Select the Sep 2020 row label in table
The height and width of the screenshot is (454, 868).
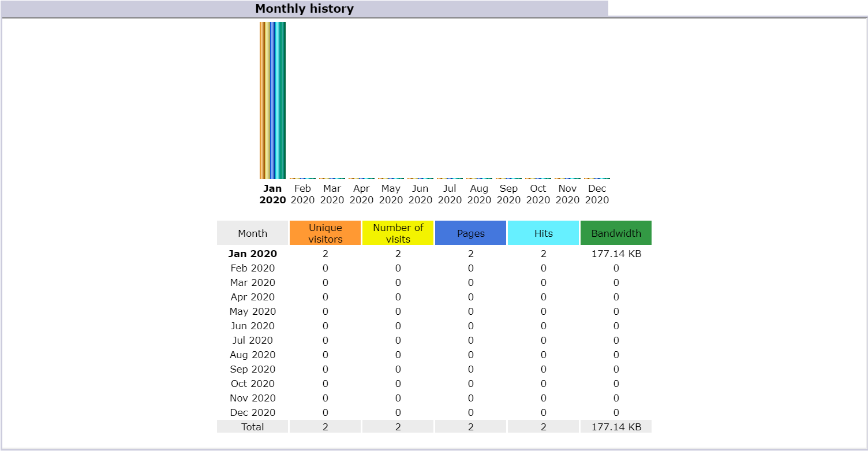[x=252, y=369]
